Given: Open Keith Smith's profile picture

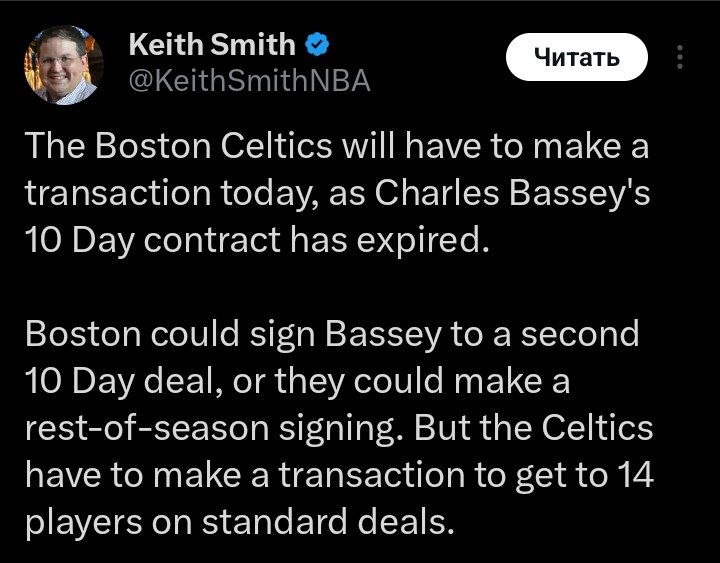Looking at the screenshot, I should [62, 63].
